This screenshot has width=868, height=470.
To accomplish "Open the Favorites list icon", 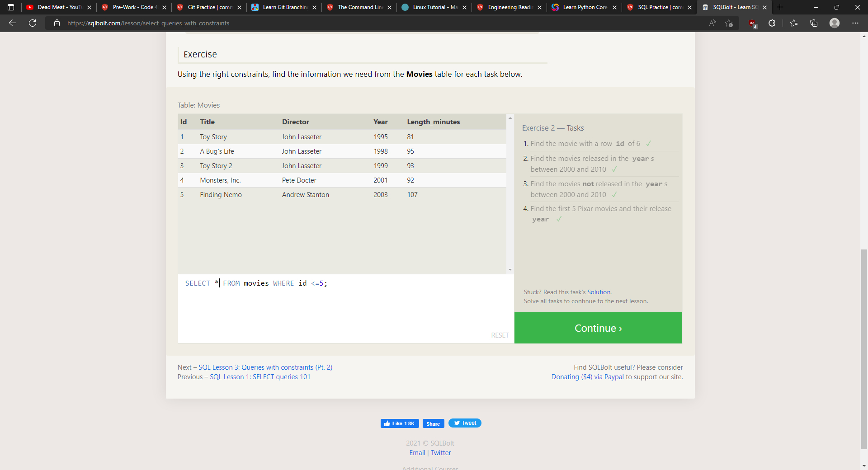I will pos(794,23).
